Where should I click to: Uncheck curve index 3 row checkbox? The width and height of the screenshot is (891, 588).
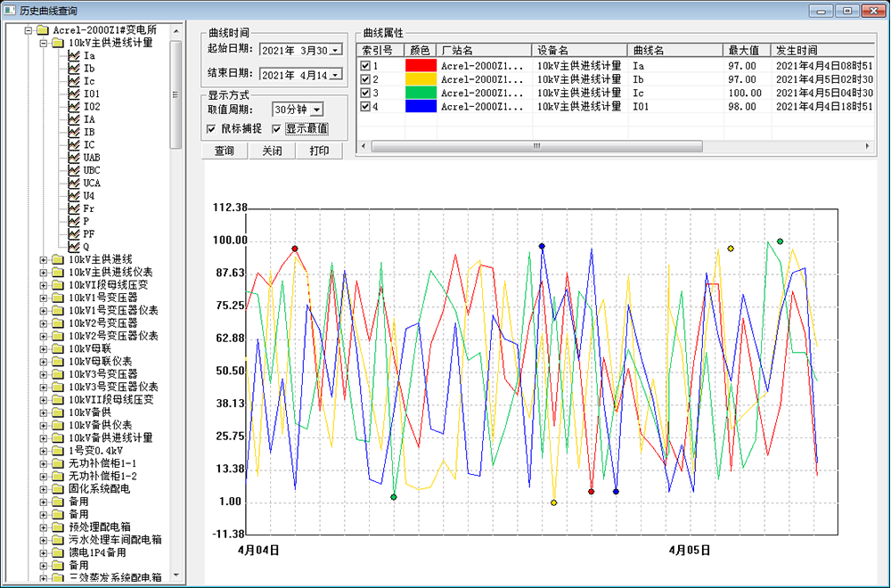[365, 93]
